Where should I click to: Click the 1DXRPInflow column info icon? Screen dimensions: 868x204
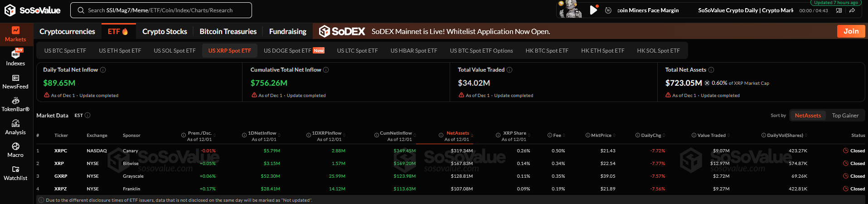point(309,135)
